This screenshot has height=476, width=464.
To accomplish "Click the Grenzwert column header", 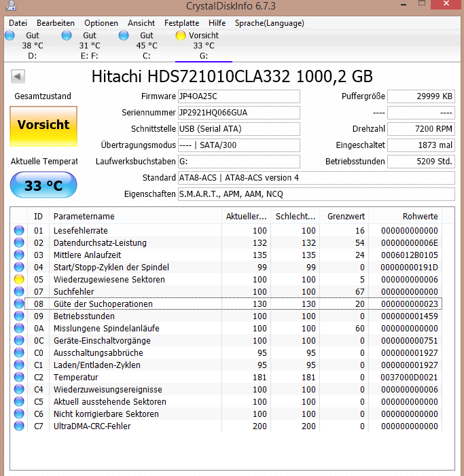I will pos(344,216).
